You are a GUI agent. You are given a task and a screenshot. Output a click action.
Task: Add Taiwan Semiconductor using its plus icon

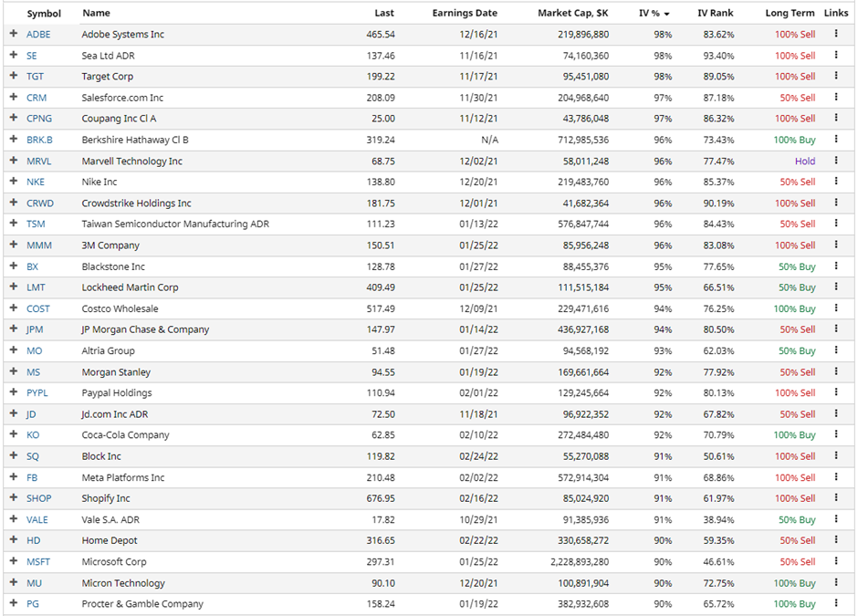(13, 224)
